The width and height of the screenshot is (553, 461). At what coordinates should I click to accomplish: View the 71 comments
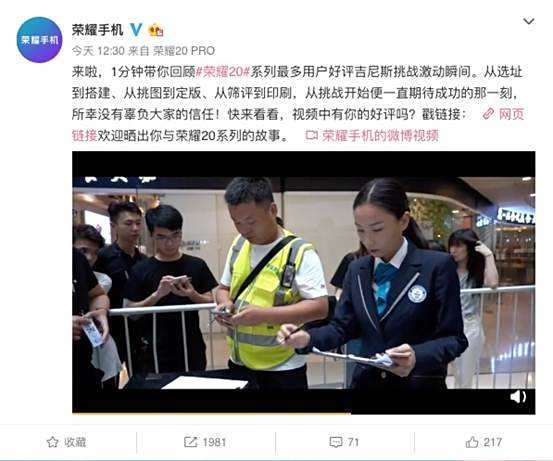(353, 442)
